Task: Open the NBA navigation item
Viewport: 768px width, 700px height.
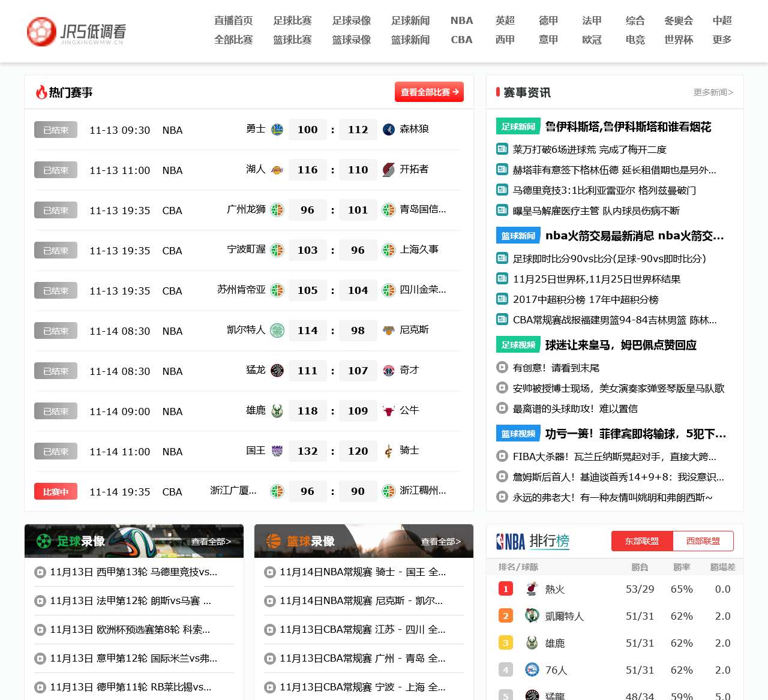Action: coord(461,20)
